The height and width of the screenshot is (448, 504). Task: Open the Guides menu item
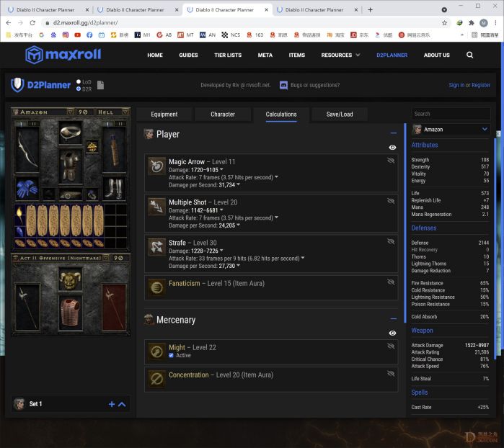click(x=188, y=55)
